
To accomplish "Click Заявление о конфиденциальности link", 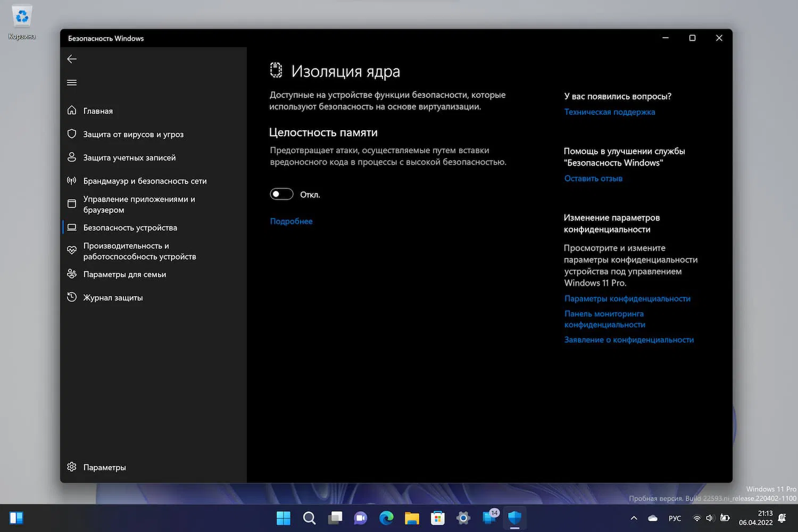I will tap(629, 339).
